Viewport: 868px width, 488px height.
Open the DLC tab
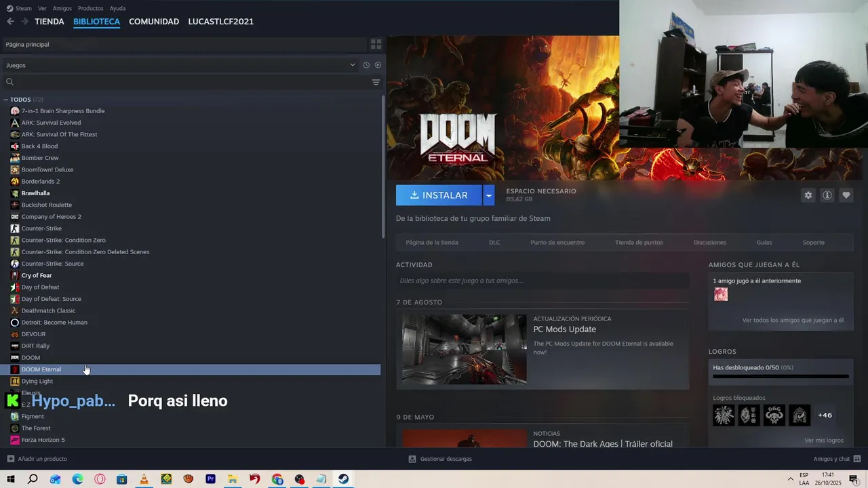pos(494,243)
